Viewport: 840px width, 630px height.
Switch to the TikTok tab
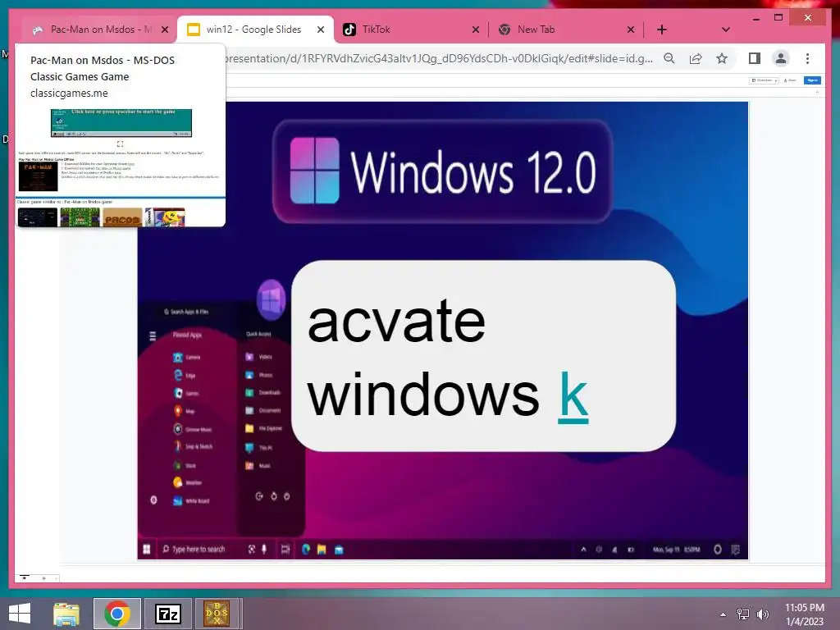tap(410, 30)
